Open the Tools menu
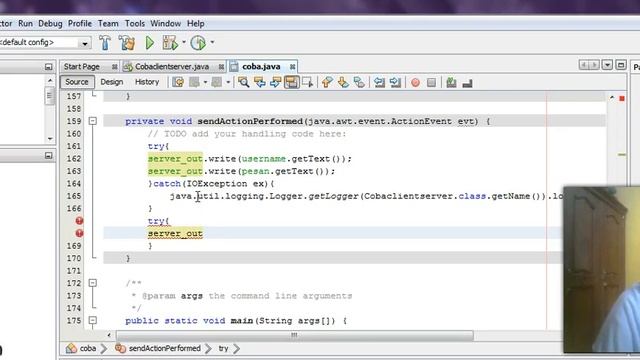The height and width of the screenshot is (360, 640). pos(135,24)
